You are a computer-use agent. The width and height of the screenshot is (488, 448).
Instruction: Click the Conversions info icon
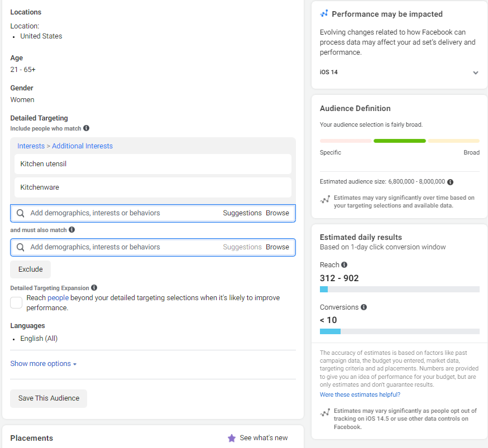[x=363, y=307]
